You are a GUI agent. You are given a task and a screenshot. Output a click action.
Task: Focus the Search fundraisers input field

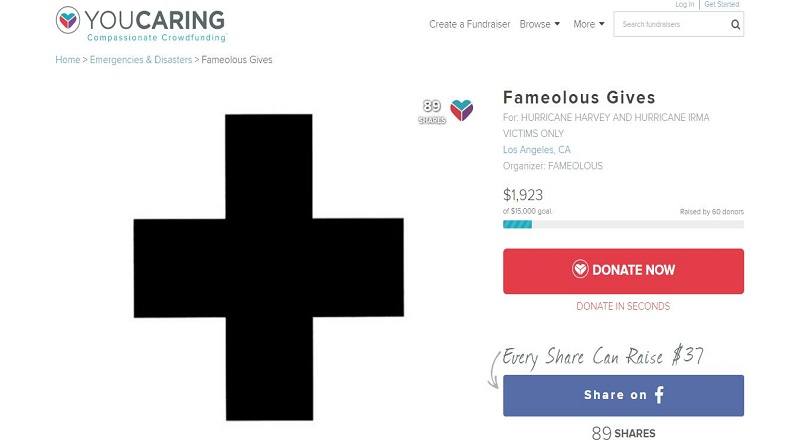(x=672, y=24)
